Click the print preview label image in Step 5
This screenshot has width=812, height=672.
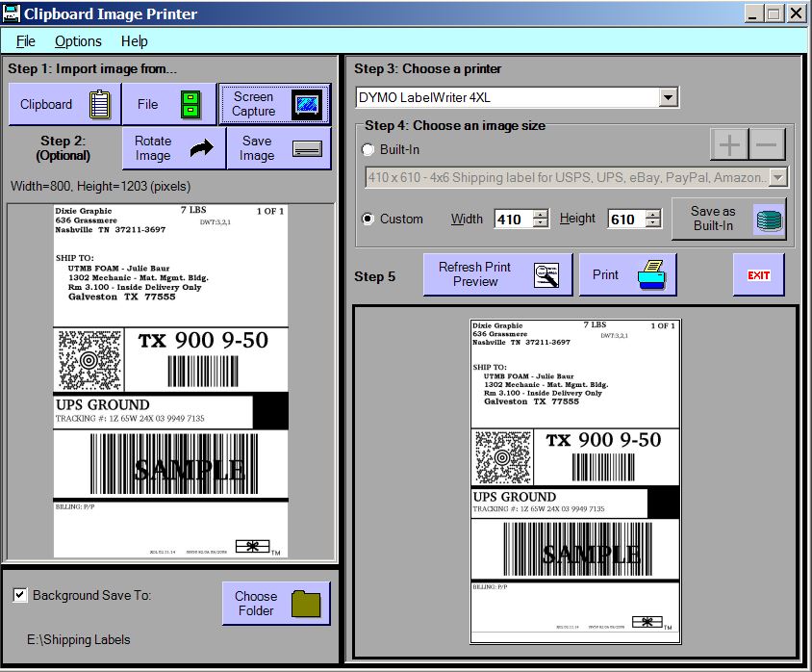coord(575,481)
